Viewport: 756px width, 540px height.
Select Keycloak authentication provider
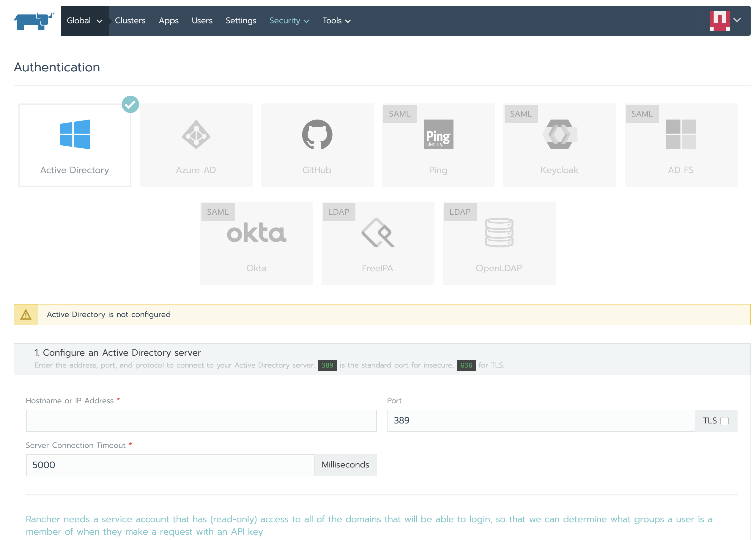click(559, 134)
